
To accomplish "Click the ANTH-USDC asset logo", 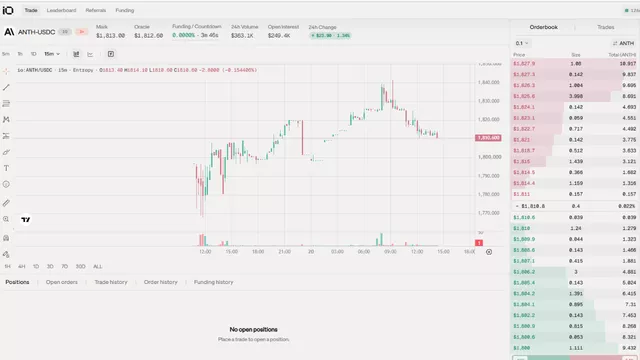I will 9,32.
